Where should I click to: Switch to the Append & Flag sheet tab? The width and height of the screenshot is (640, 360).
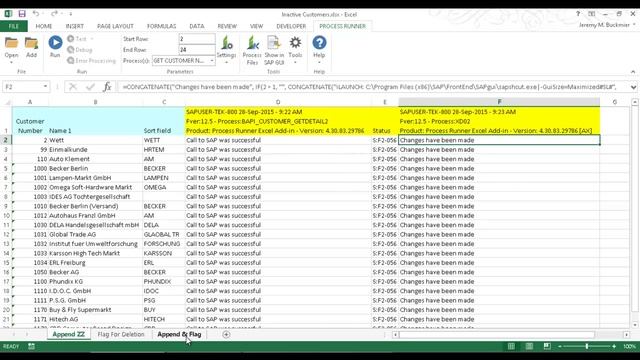179,334
